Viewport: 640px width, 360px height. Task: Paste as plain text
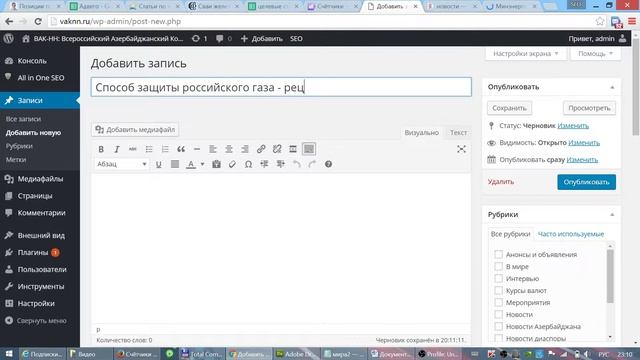[x=216, y=164]
